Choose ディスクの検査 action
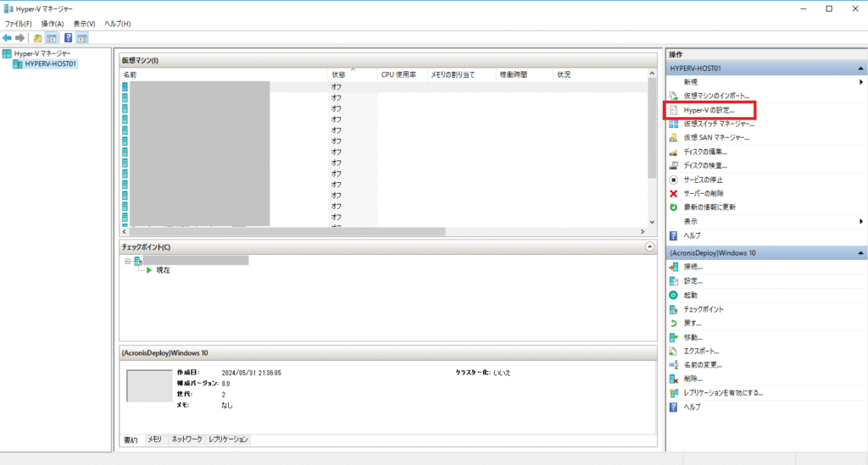Image resolution: width=868 pixels, height=465 pixels. 705,165
